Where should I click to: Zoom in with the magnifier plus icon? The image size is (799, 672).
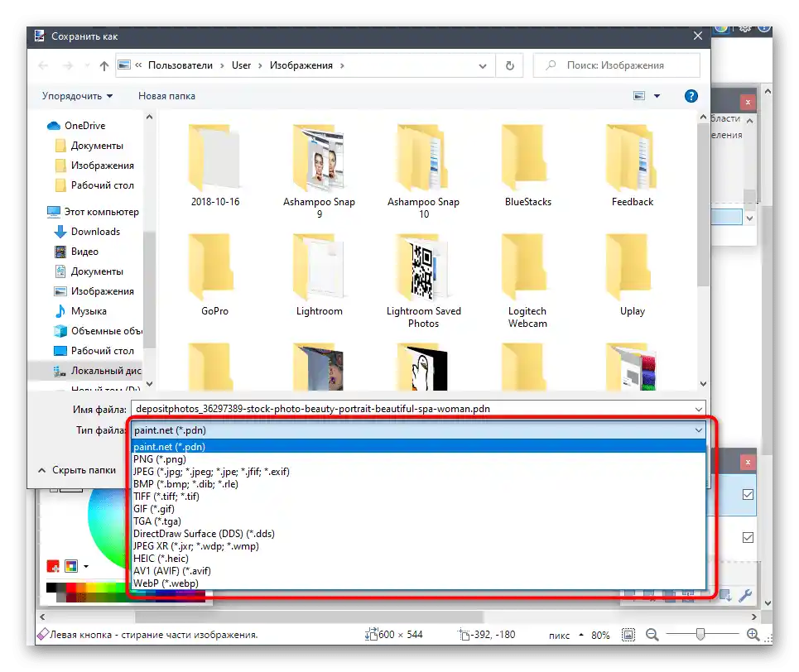pos(753,635)
